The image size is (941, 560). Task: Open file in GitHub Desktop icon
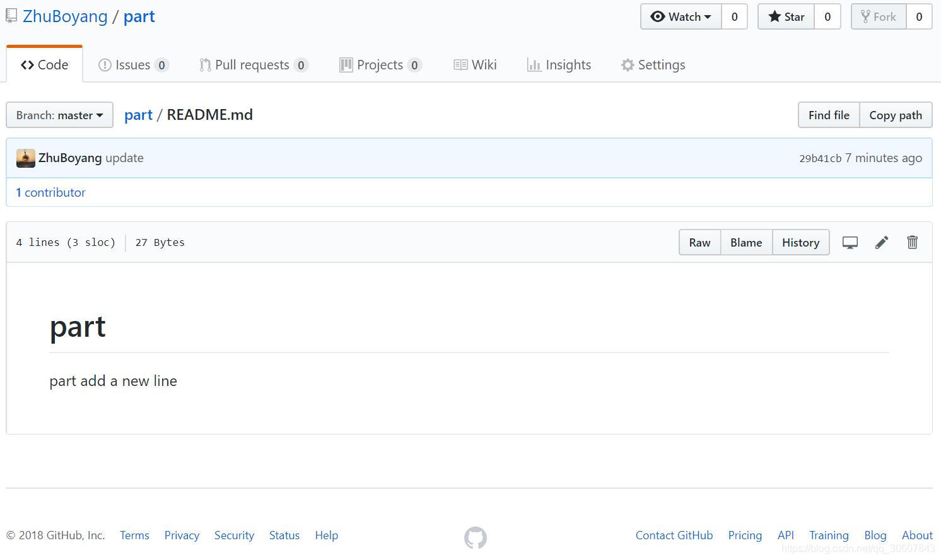pyautogui.click(x=850, y=243)
